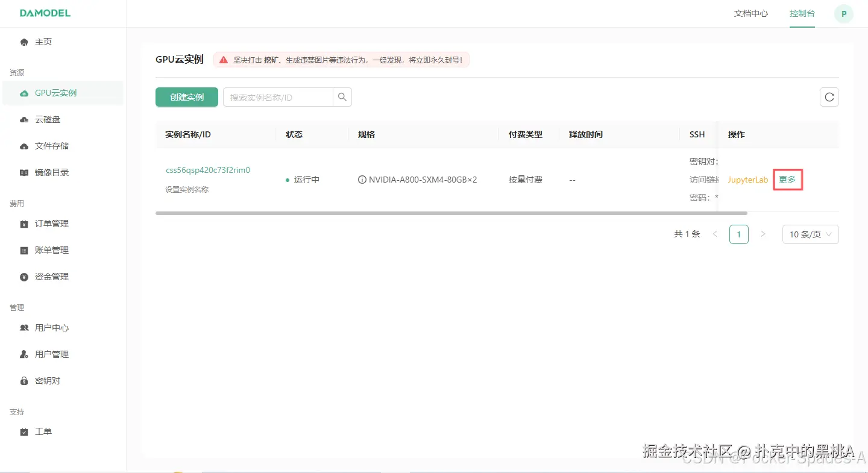Image resolution: width=868 pixels, height=473 pixels.
Task: Open the 10条/页 page size dropdown
Action: tap(811, 234)
